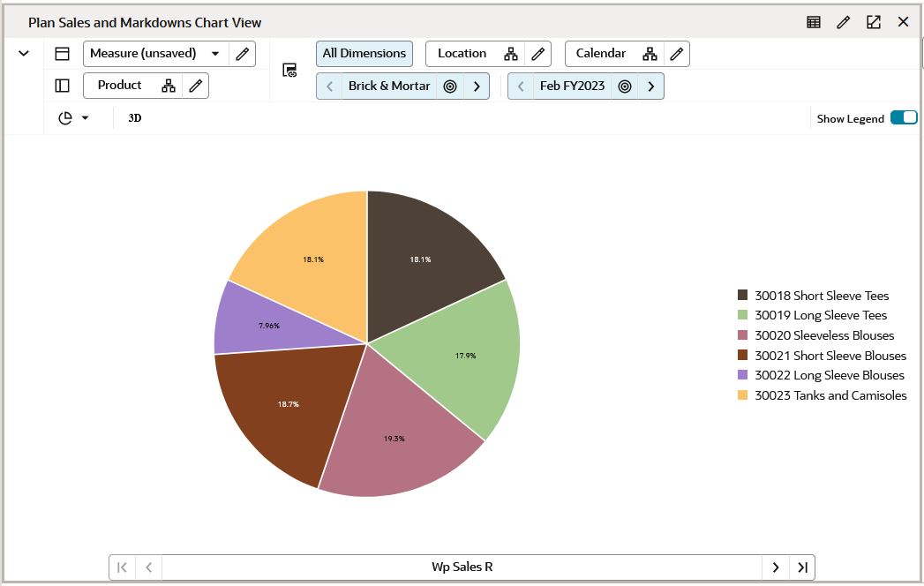
Task: Open the chart edit pencil icon
Action: [843, 22]
